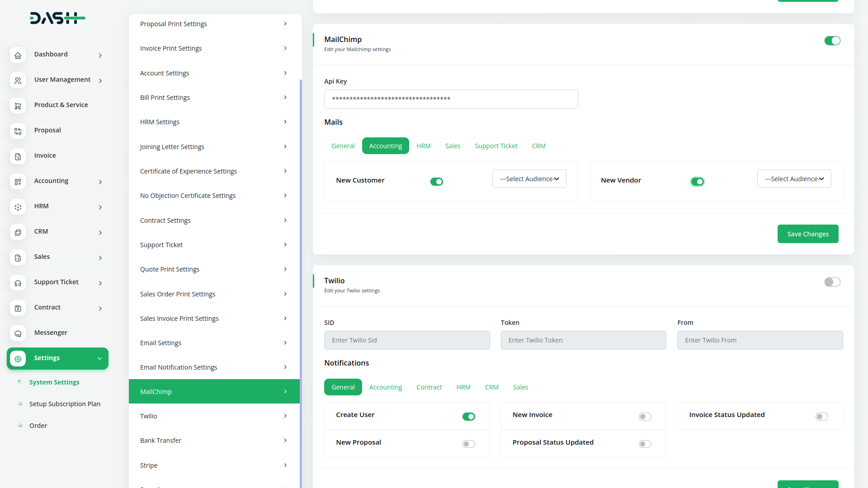Screen dimensions: 868x488
Task: Click the User Management people icon
Action: tap(18, 80)
